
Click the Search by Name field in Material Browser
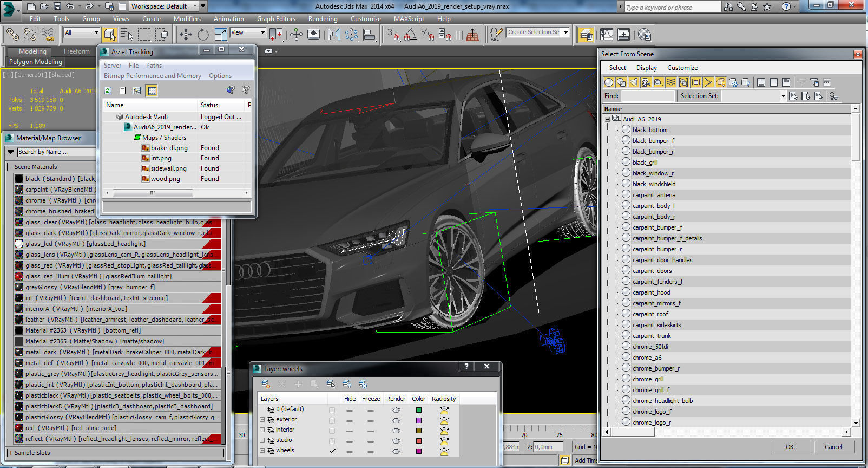click(56, 152)
